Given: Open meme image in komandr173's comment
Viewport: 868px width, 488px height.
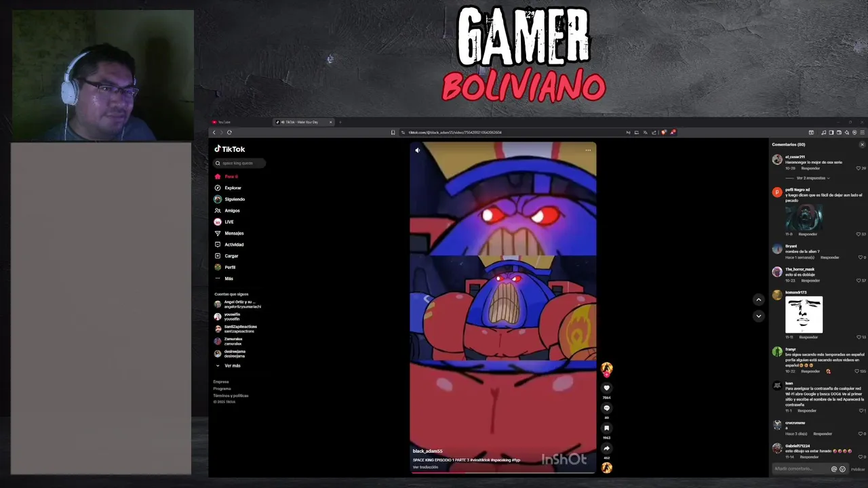Looking at the screenshot, I should (804, 314).
